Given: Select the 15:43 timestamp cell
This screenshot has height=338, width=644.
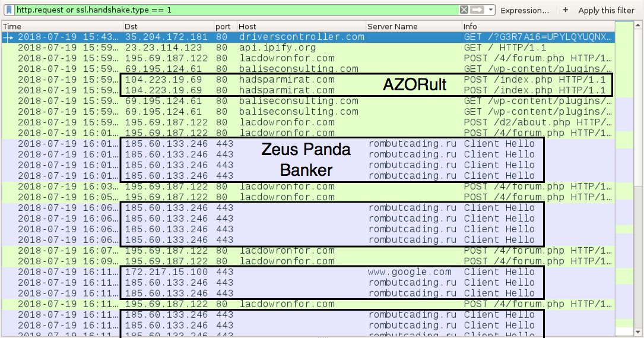Looking at the screenshot, I should coord(68,37).
